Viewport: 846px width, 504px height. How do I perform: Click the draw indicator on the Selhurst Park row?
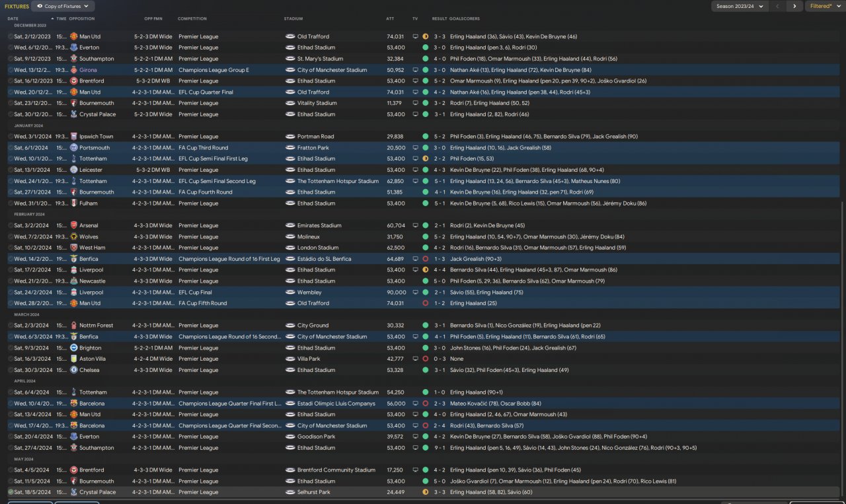425,492
